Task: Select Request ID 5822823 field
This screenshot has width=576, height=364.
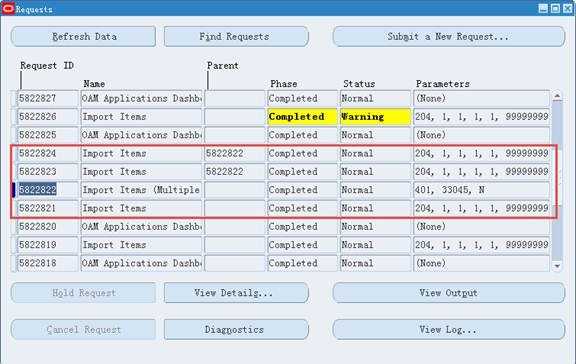Action: [x=48, y=172]
